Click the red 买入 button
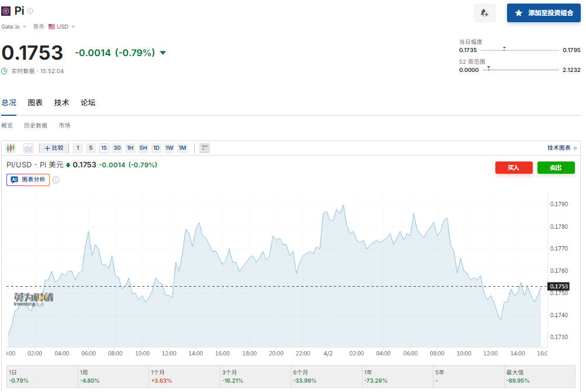Screen dimensions: 586x392 513,168
